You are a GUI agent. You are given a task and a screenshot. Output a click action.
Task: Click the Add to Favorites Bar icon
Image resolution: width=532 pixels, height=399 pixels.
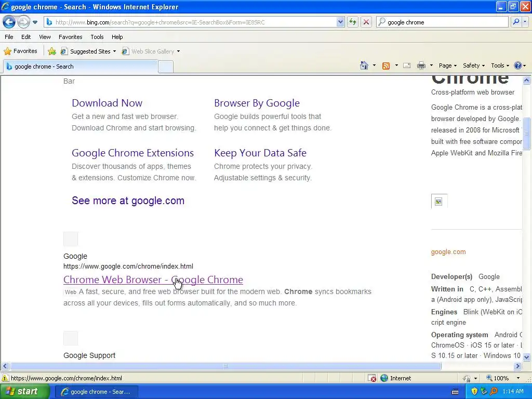pos(52,51)
